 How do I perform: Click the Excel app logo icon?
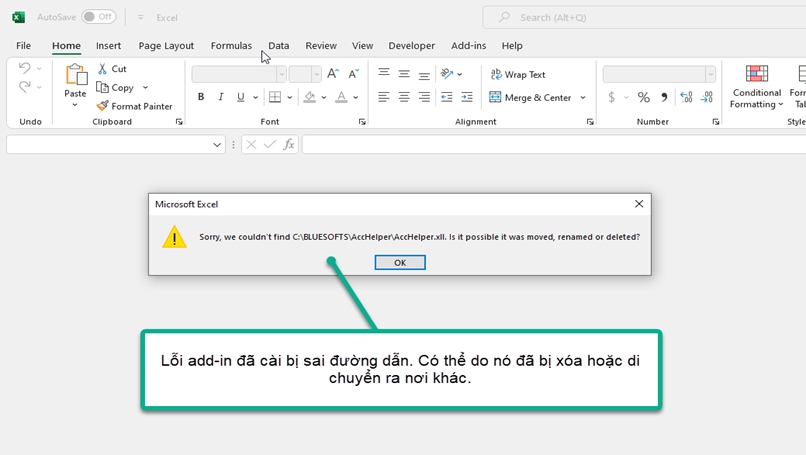(x=19, y=17)
